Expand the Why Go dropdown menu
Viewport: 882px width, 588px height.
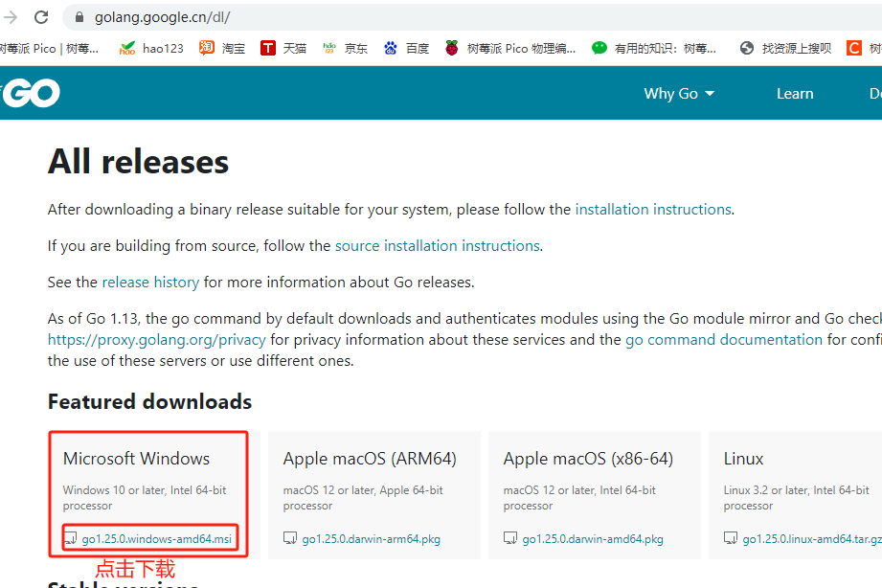679,93
